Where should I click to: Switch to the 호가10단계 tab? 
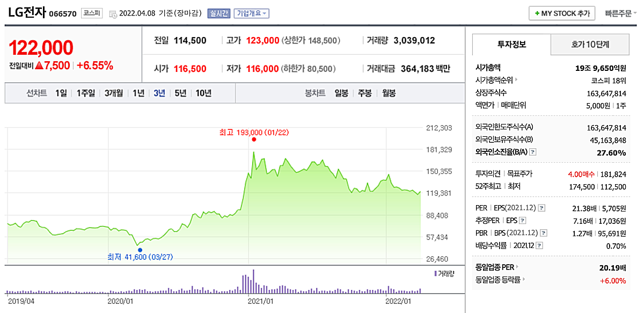point(590,45)
